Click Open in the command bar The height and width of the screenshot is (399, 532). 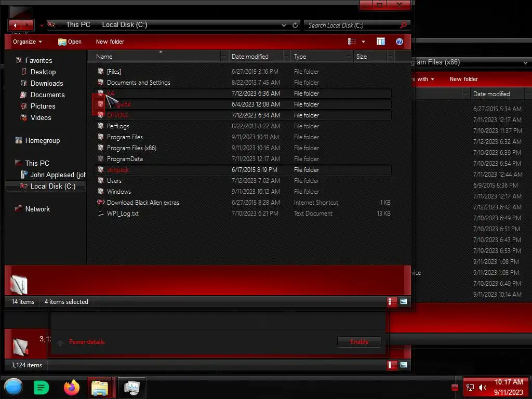[x=70, y=42]
